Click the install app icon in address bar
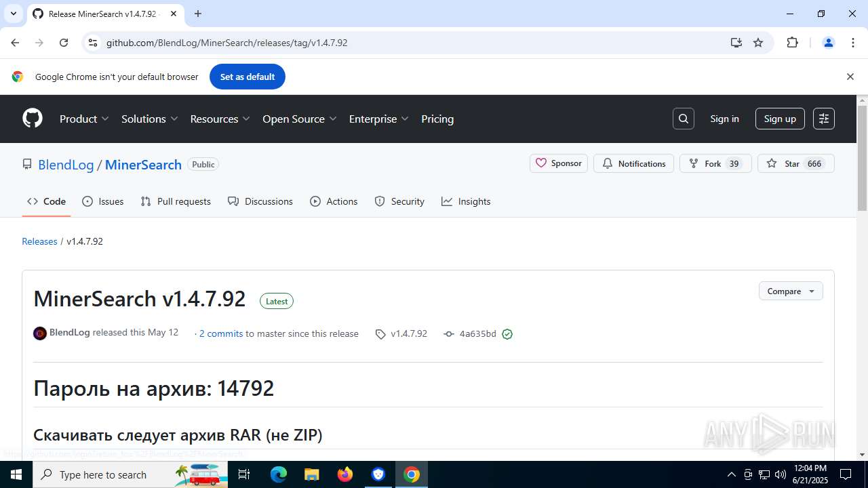 pyautogui.click(x=736, y=43)
